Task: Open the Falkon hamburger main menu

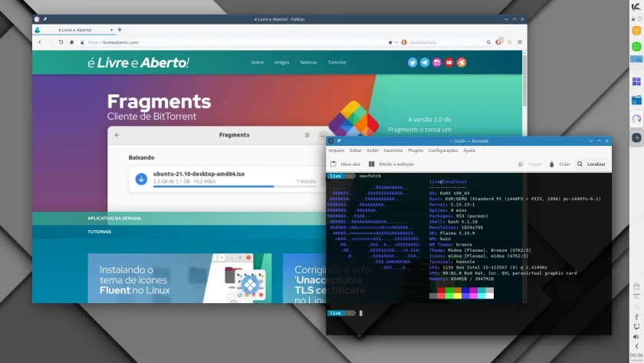Action: [x=520, y=42]
